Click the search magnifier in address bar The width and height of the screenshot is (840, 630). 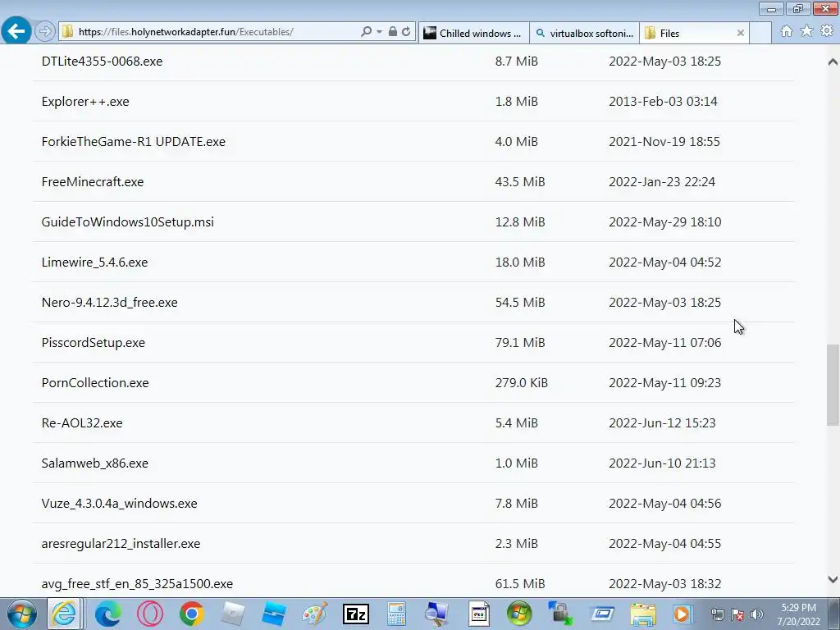click(367, 32)
